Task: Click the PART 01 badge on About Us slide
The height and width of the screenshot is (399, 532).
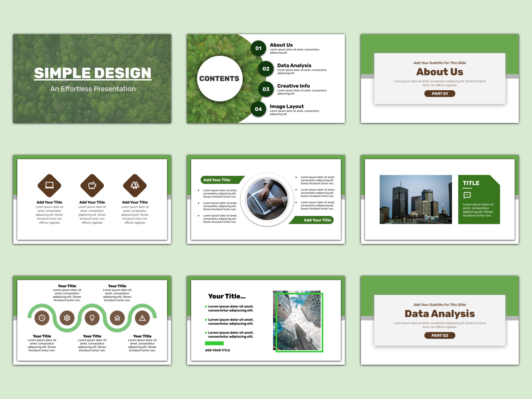Action: (x=440, y=94)
